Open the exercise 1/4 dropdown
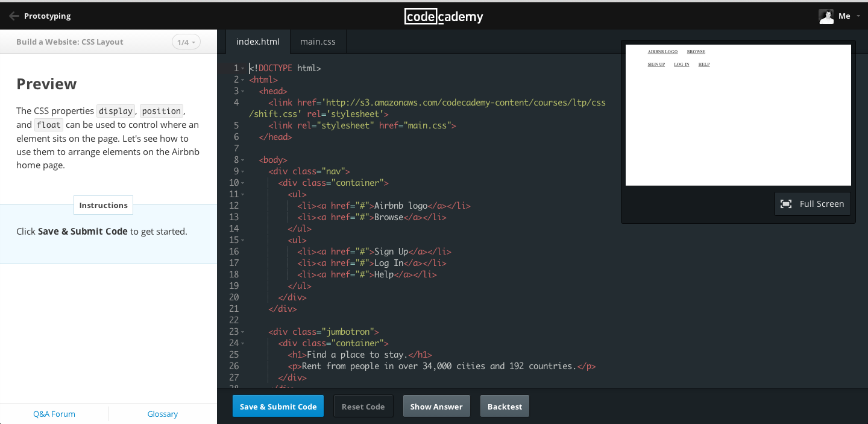The height and width of the screenshot is (424, 868). (186, 42)
